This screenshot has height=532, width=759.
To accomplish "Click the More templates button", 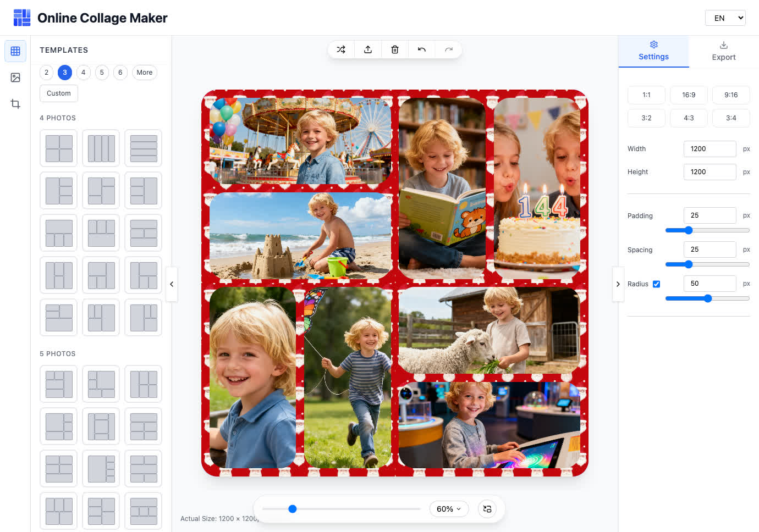I will (x=145, y=73).
